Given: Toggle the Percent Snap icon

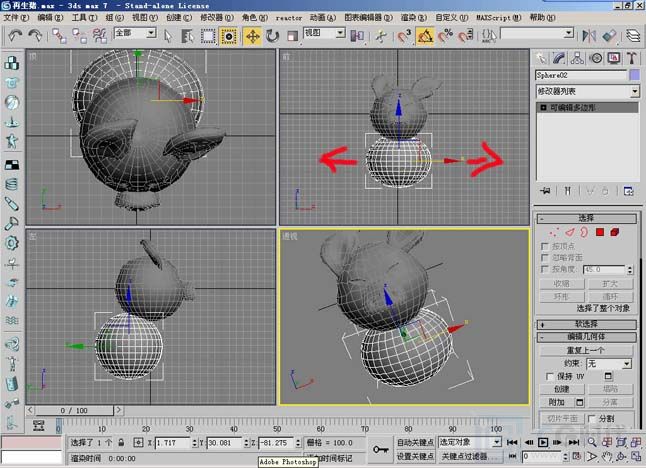Looking at the screenshot, I should tap(445, 36).
